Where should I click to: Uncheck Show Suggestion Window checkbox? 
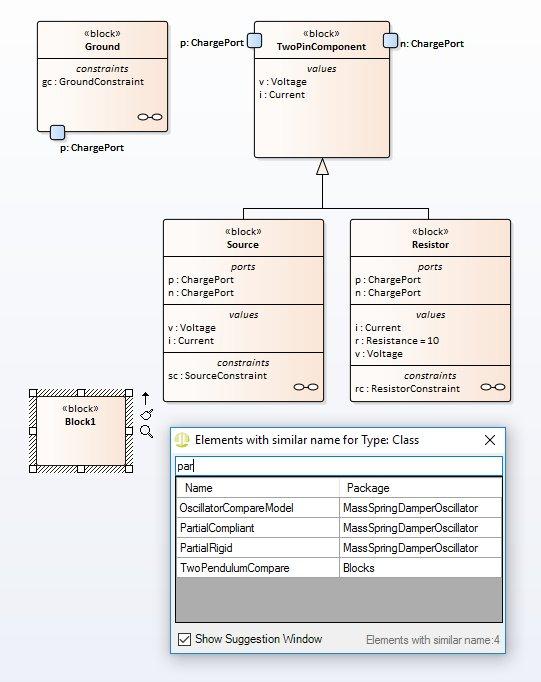click(184, 639)
